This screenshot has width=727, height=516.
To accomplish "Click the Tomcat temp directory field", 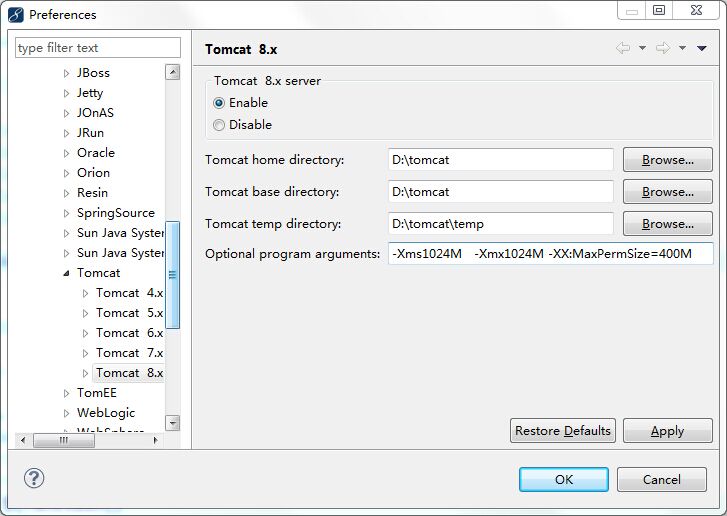I will (x=501, y=224).
